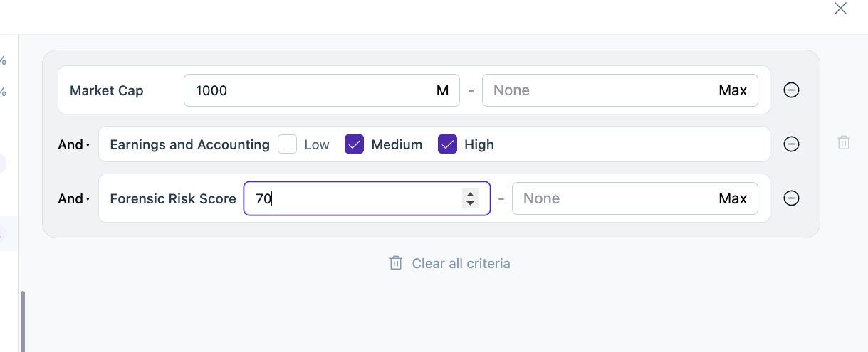Click the M unit in Market Cap field
Image resolution: width=868 pixels, height=352 pixels.
(442, 90)
